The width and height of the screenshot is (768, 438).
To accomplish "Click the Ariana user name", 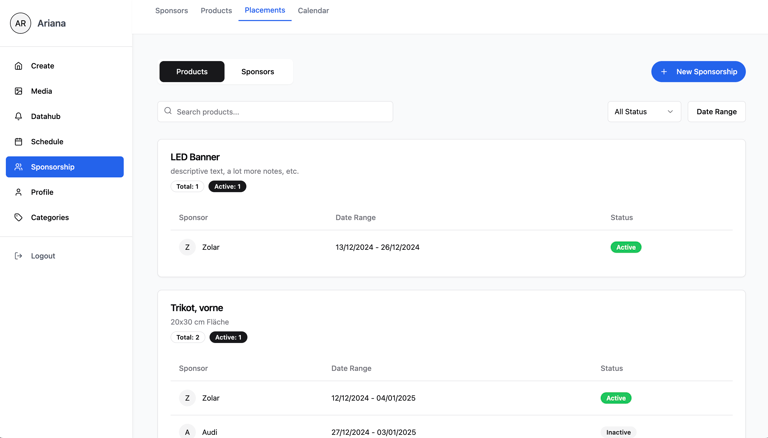I will pos(51,23).
